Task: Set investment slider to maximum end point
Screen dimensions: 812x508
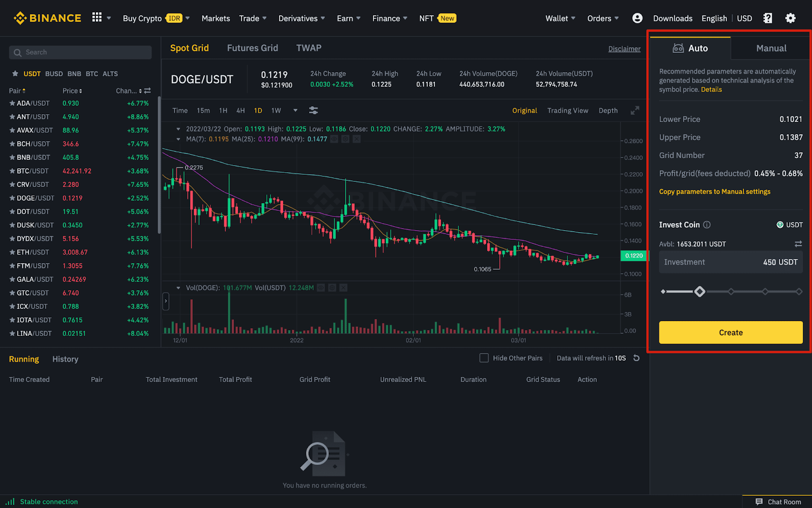Action: [x=799, y=292]
